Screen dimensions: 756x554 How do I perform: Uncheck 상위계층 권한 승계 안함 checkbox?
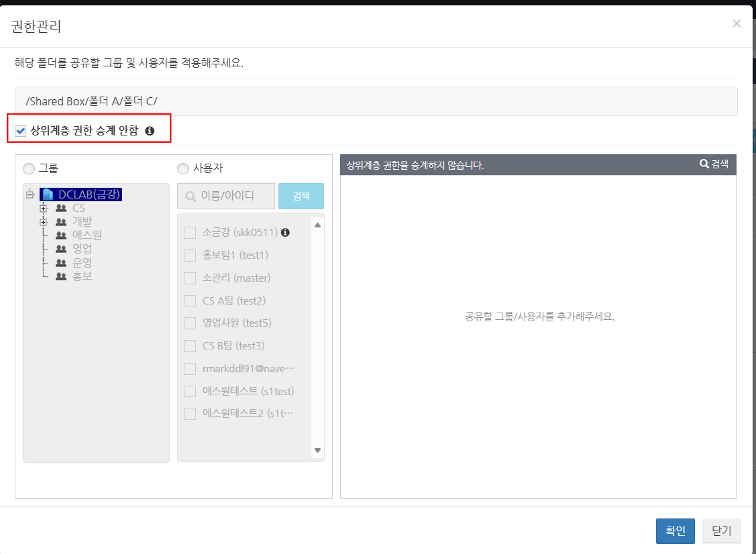[20, 131]
